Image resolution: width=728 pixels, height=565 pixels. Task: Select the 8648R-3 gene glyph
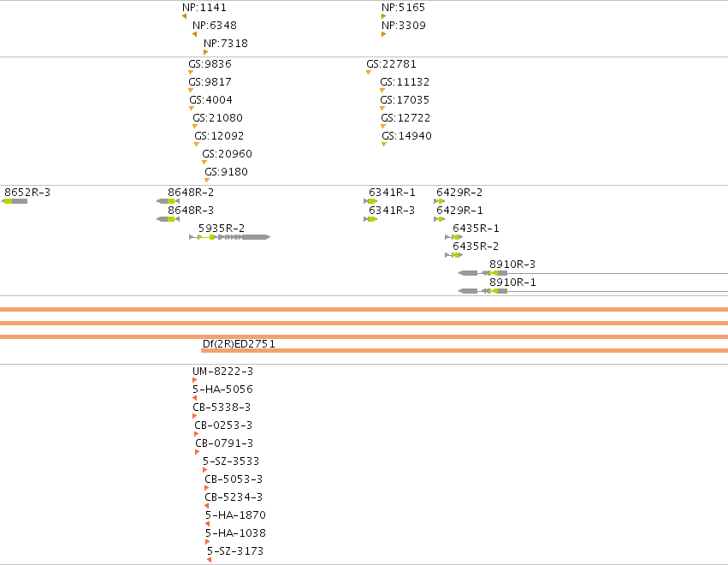168,219
